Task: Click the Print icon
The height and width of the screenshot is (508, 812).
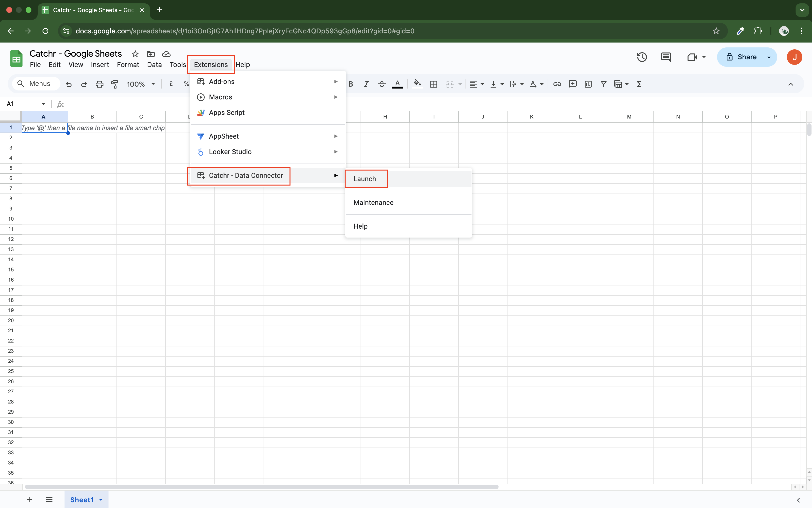Action: [x=99, y=84]
